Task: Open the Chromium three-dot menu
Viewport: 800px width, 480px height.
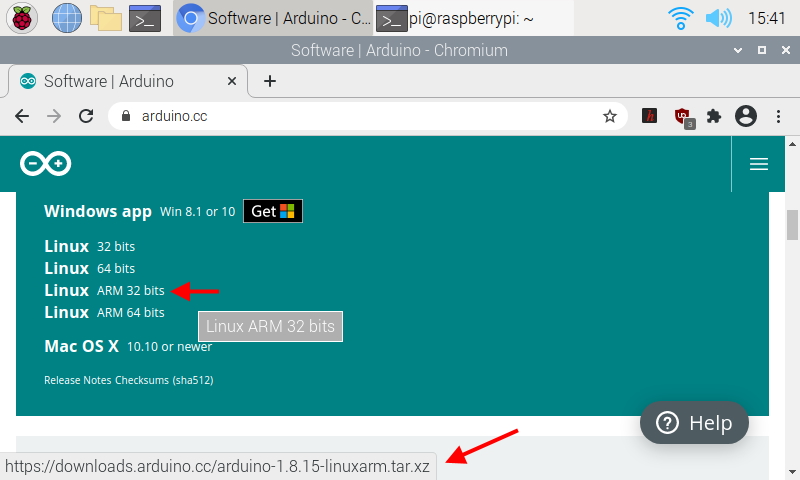Action: pos(778,116)
